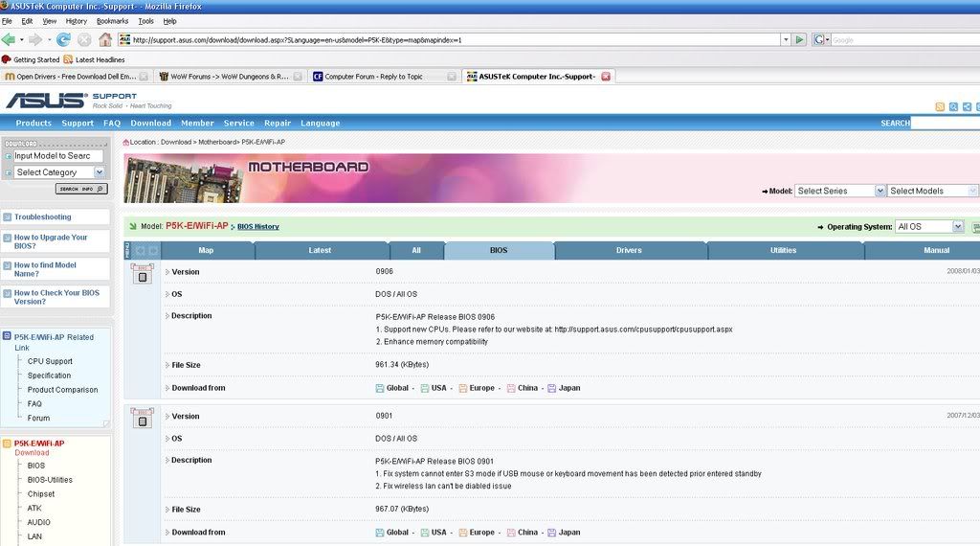Click the SEARCH INFO button in the sidebar

[81, 189]
